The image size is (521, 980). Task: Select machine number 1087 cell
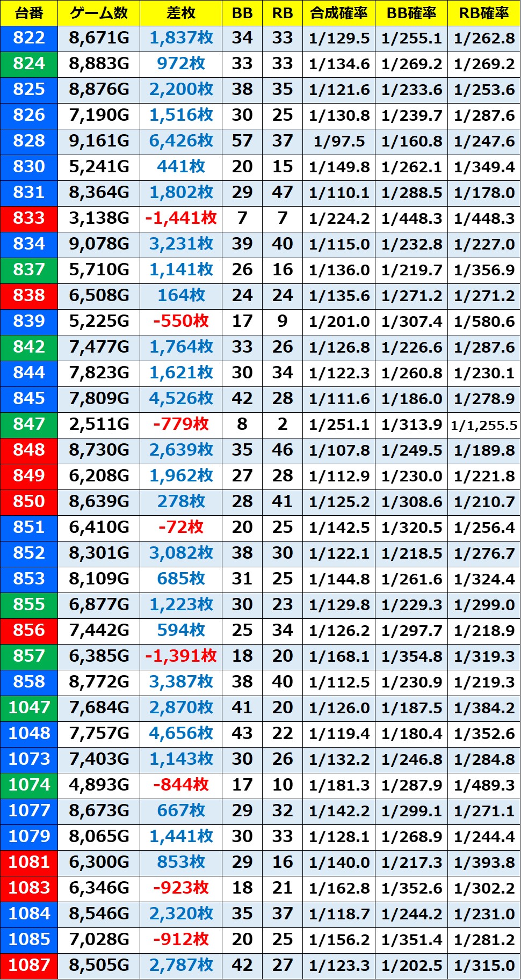coord(29,966)
